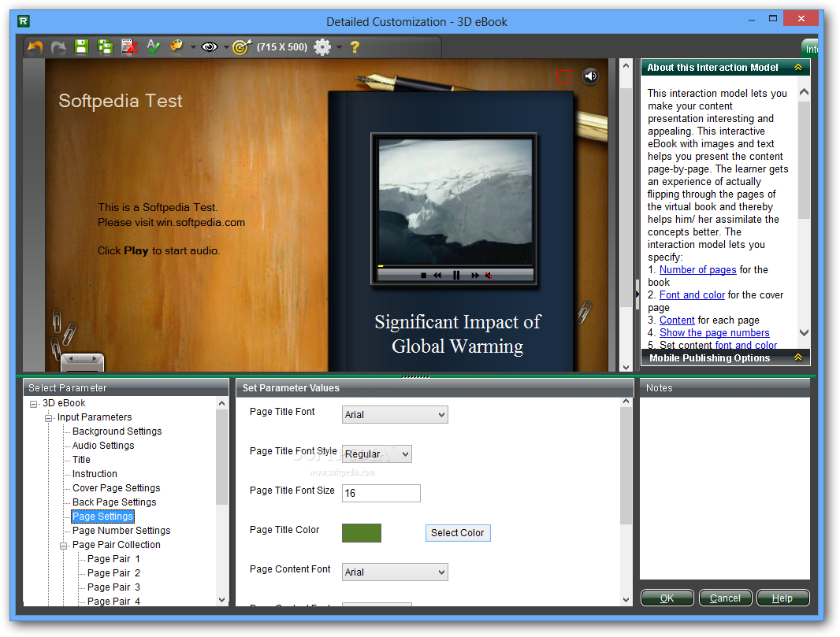Collapse the Page Pair Collection node
Image resolution: width=840 pixels, height=637 pixels.
click(64, 546)
